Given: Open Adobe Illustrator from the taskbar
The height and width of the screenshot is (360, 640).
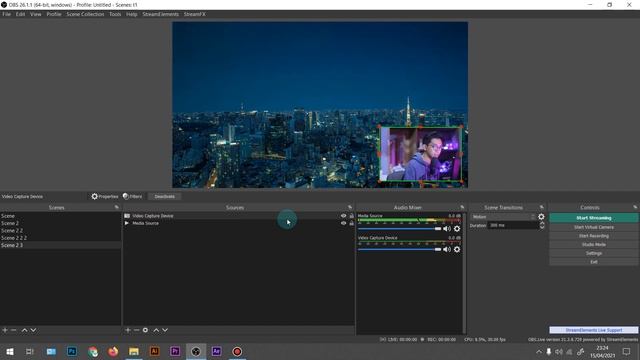Looking at the screenshot, I should coord(154,351).
